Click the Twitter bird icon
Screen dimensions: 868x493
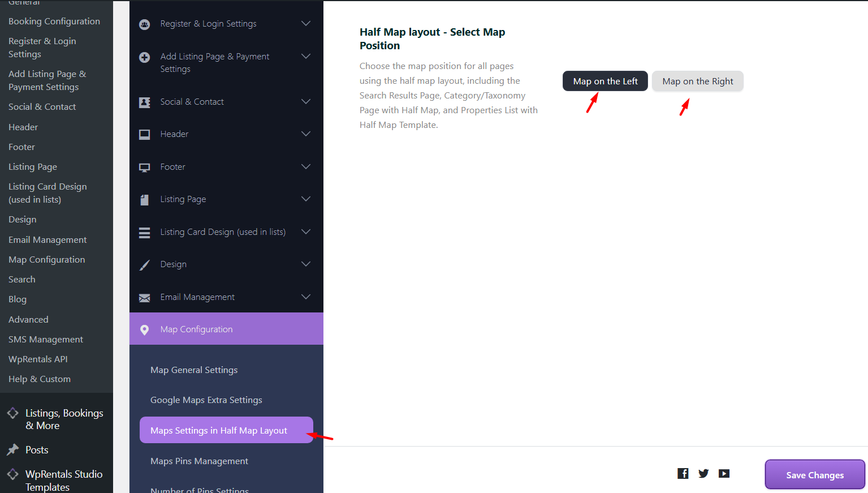pyautogui.click(x=703, y=474)
